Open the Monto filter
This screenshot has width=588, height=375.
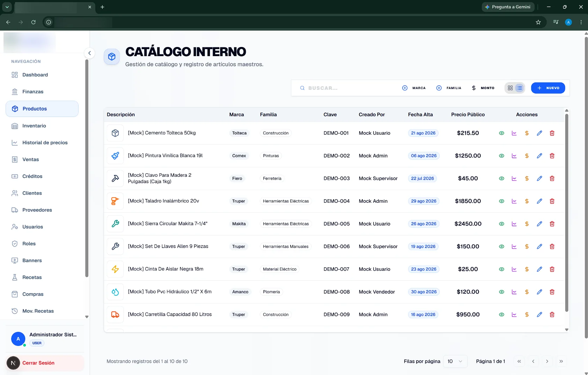(483, 88)
